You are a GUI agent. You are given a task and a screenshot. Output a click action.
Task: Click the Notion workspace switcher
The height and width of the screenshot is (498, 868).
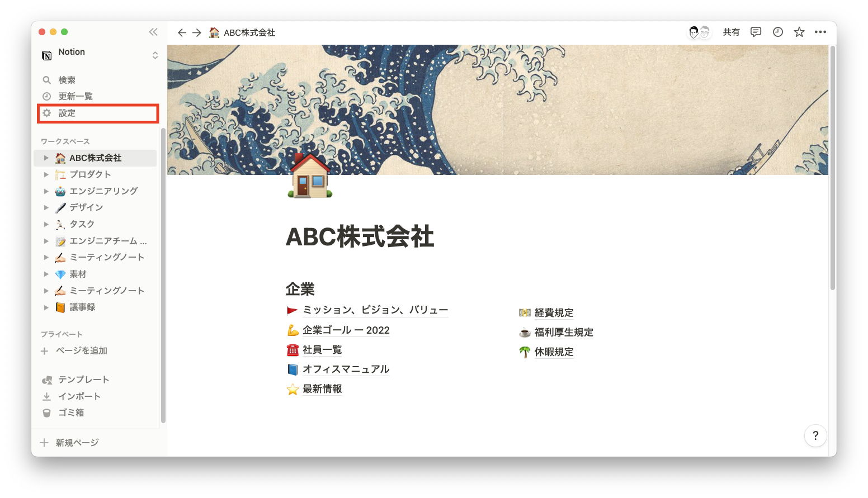(x=100, y=55)
